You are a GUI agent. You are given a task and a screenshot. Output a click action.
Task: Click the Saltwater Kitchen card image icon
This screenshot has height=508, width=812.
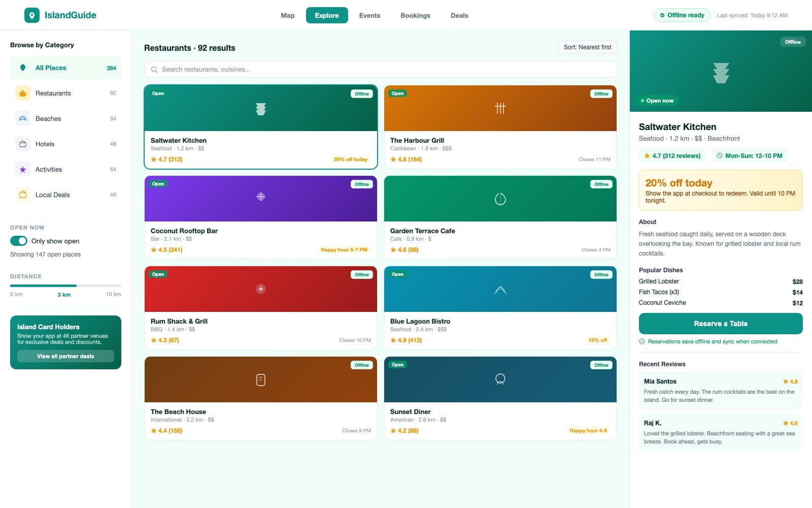pos(261,109)
